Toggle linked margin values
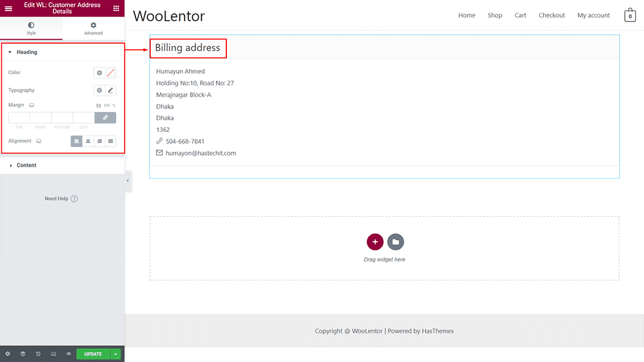The image size is (644, 362). coord(105,118)
